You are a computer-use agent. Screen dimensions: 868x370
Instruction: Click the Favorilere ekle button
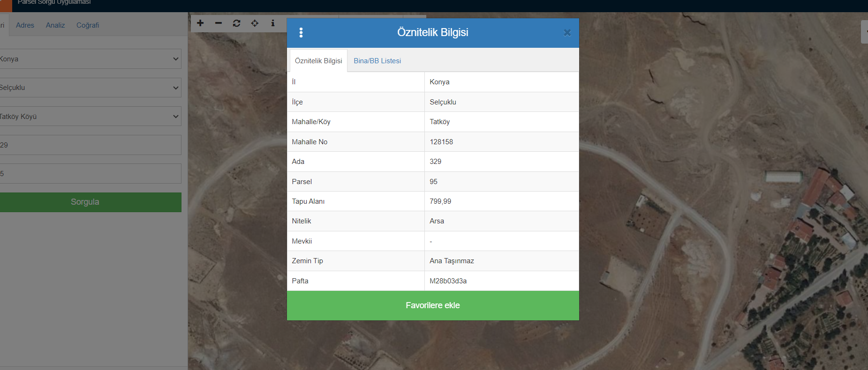[432, 305]
